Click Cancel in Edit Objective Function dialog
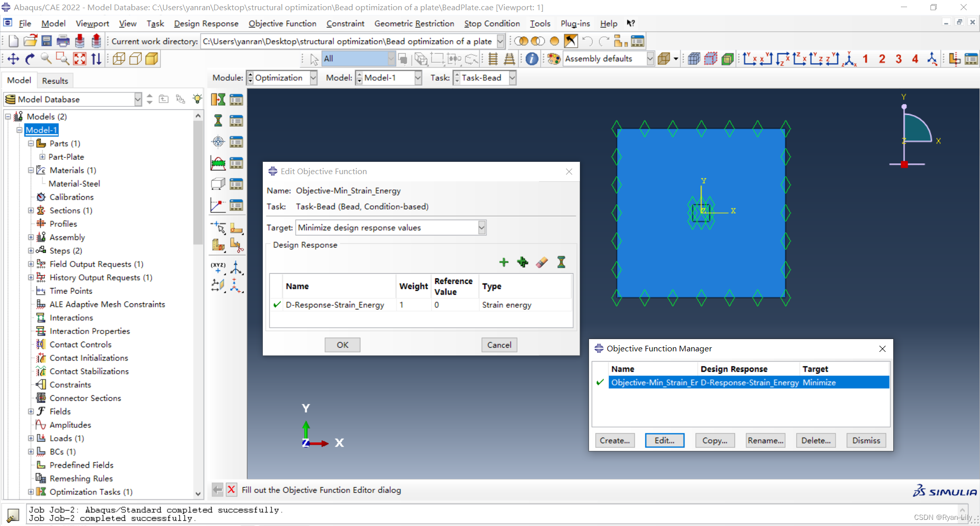Image resolution: width=980 pixels, height=526 pixels. (x=499, y=345)
